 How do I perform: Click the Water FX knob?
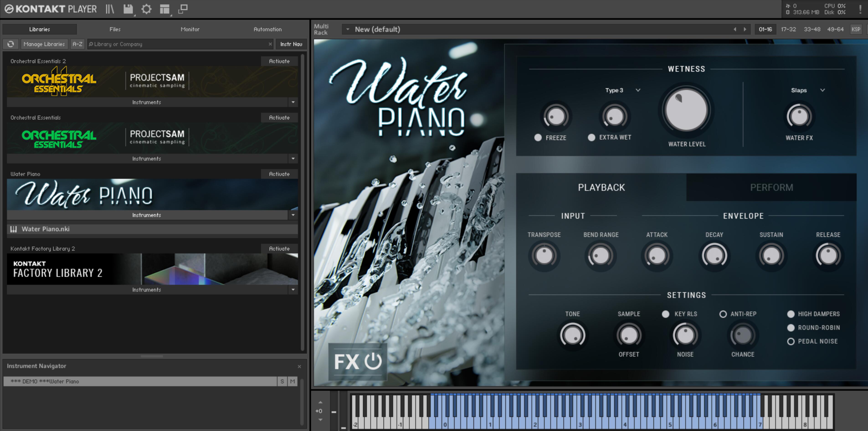pos(799,117)
